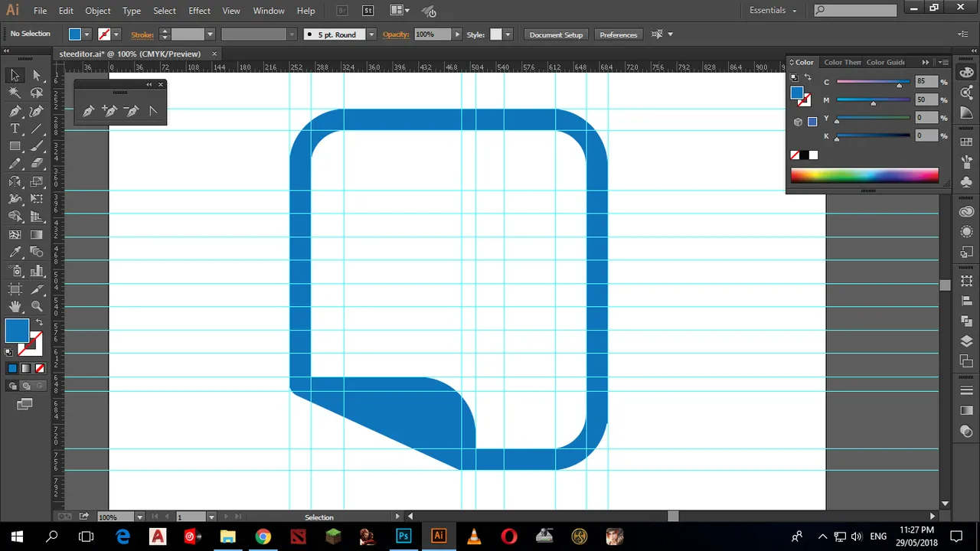Viewport: 980px width, 551px height.
Task: Open the fill color dropdown in control bar
Action: [87, 34]
